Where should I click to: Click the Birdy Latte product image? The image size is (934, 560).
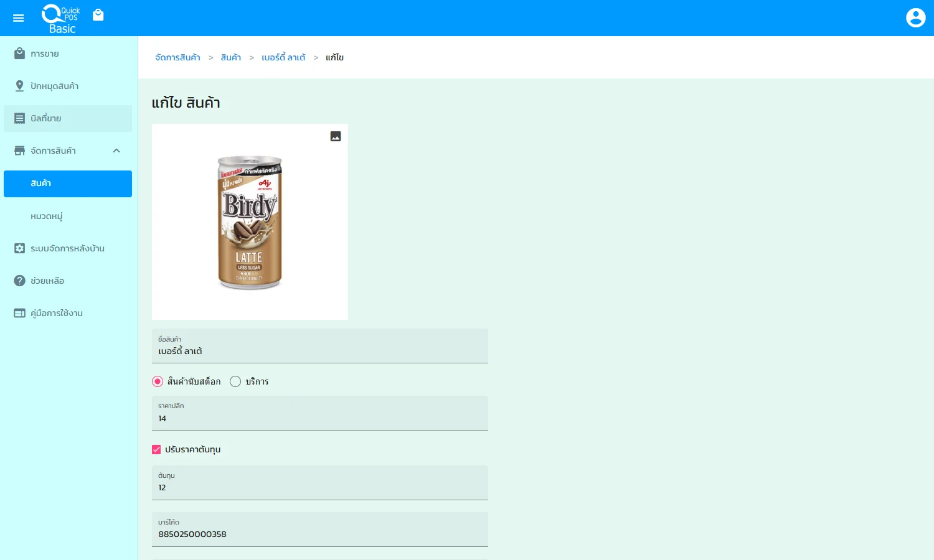point(249,222)
